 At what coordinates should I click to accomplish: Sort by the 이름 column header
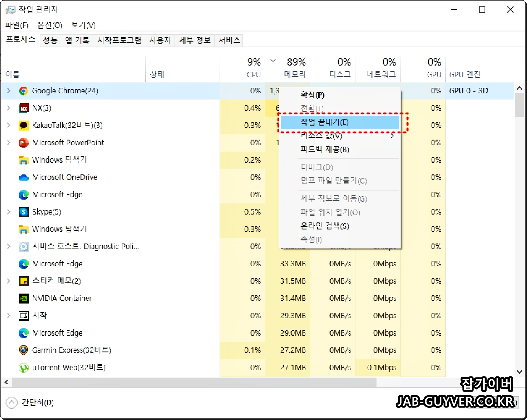[73, 68]
